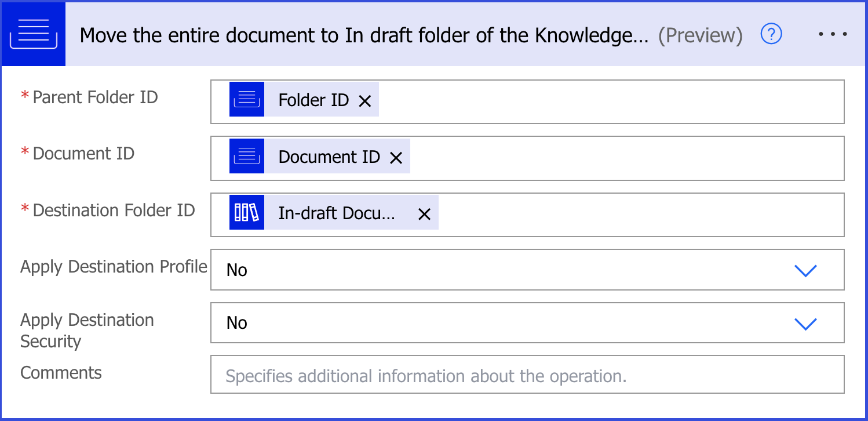Remove the Document ID token
This screenshot has height=421, width=868.
[x=396, y=157]
